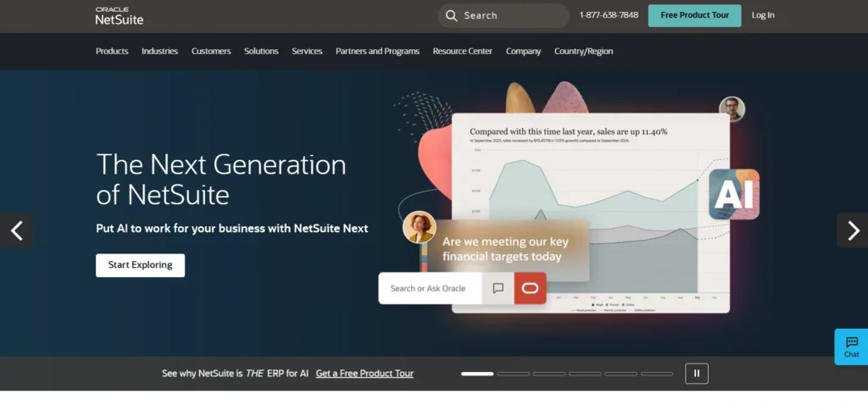This screenshot has width=868, height=411.
Task: Click the Get a Free Product Tour link
Action: click(364, 374)
